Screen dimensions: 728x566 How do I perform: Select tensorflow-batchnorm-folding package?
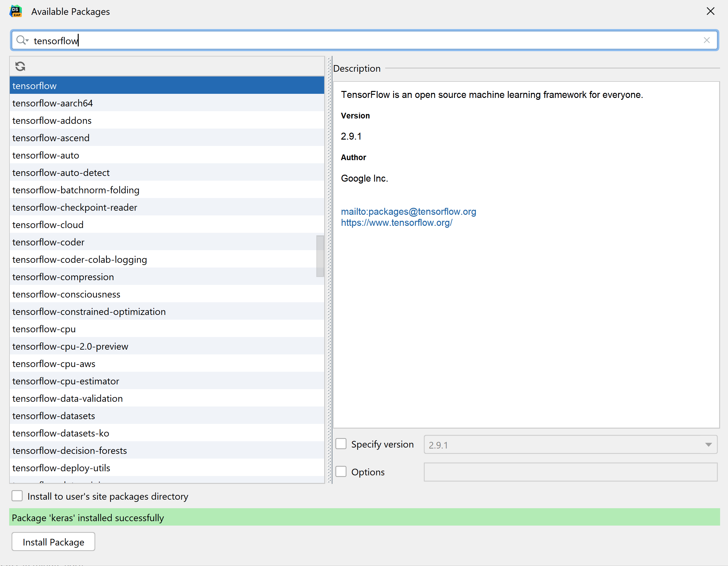click(x=167, y=190)
